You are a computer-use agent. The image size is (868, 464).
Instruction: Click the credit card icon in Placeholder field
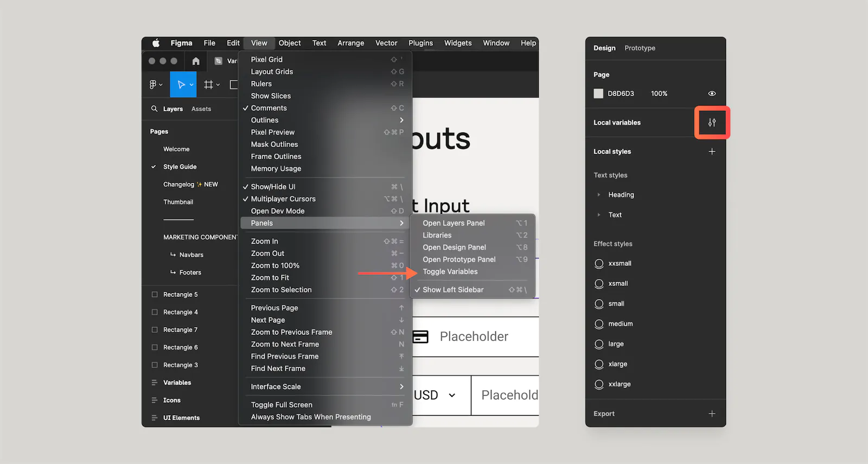tap(420, 336)
